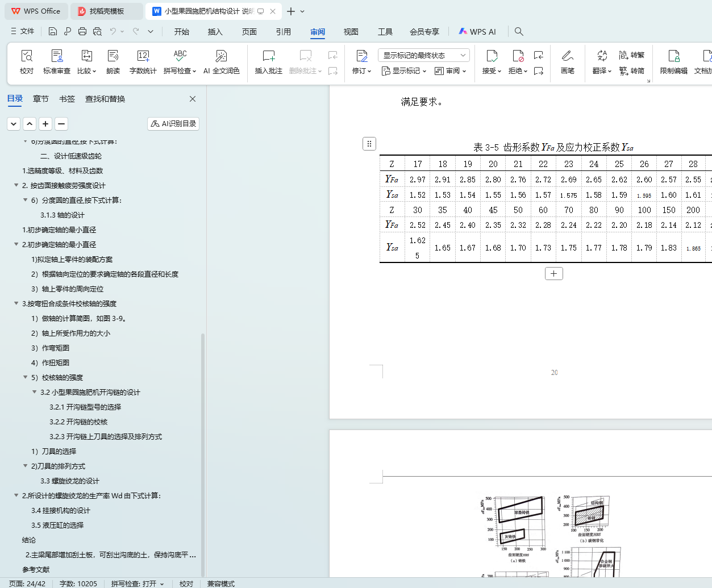The width and height of the screenshot is (712, 588).
Task: Click table cell value 2.97
Action: (418, 180)
